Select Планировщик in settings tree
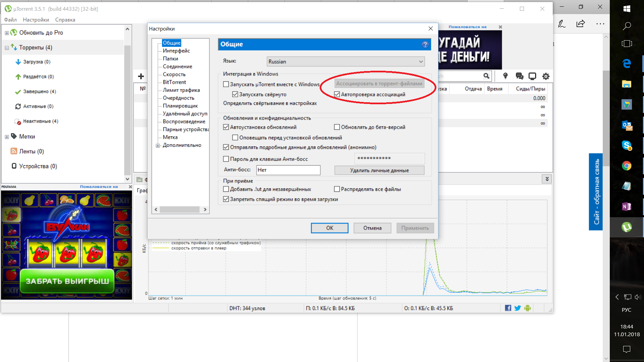The width and height of the screenshot is (644, 362). point(180,106)
